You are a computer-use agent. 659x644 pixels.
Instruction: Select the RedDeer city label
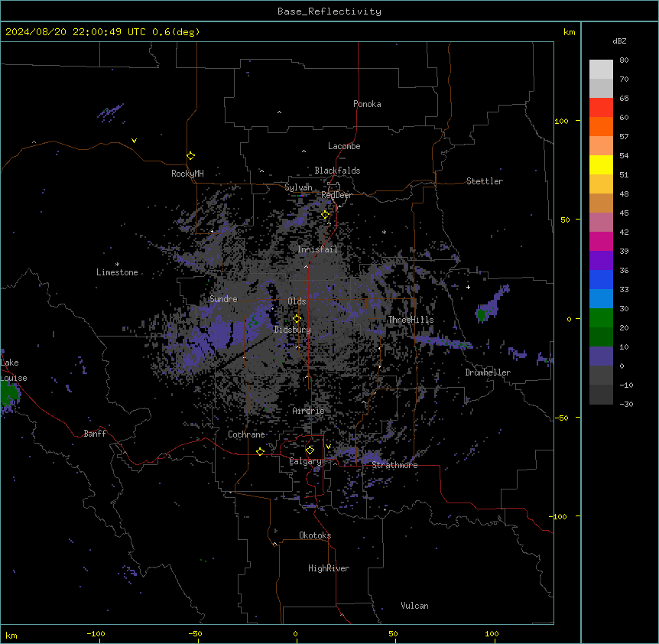(x=336, y=195)
